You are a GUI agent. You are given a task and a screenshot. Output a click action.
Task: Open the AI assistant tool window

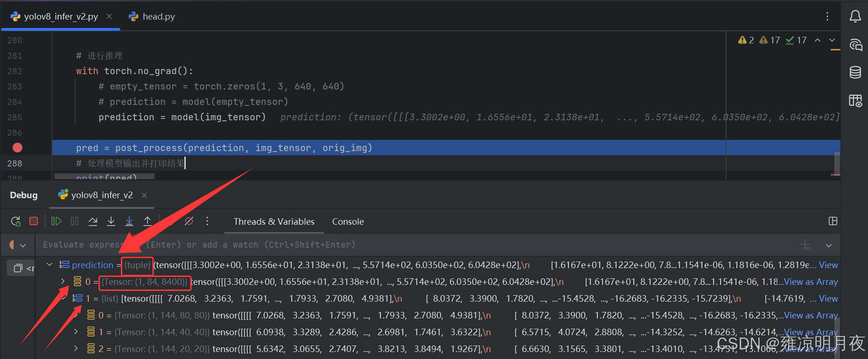tap(855, 45)
